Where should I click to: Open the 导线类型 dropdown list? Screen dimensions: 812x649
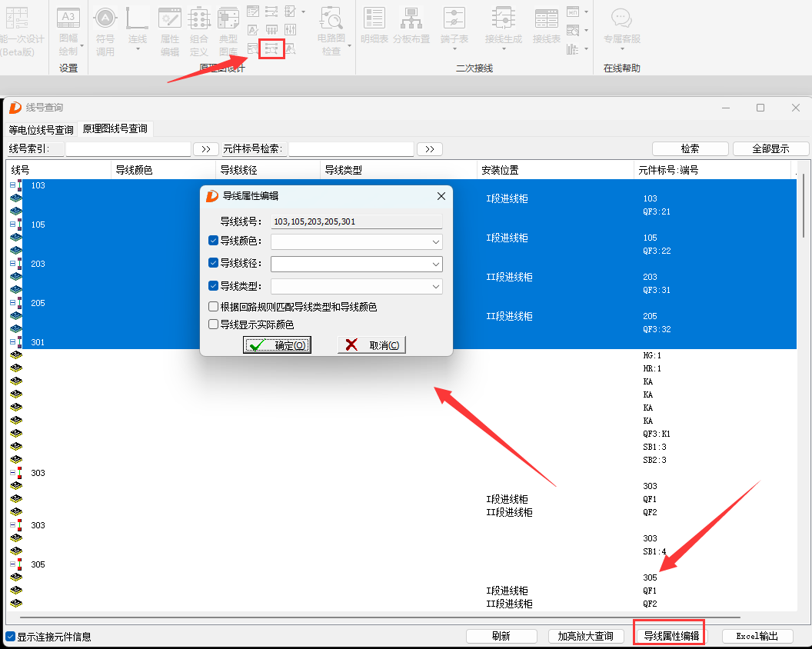435,286
